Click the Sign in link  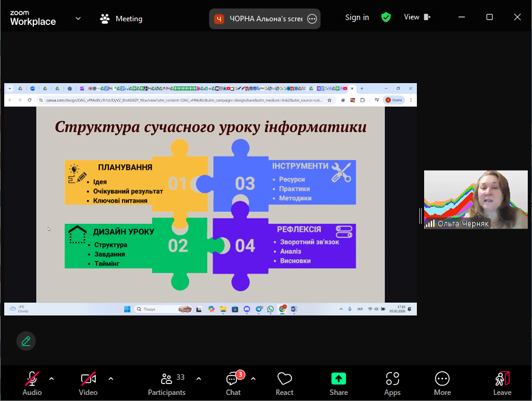coord(357,18)
